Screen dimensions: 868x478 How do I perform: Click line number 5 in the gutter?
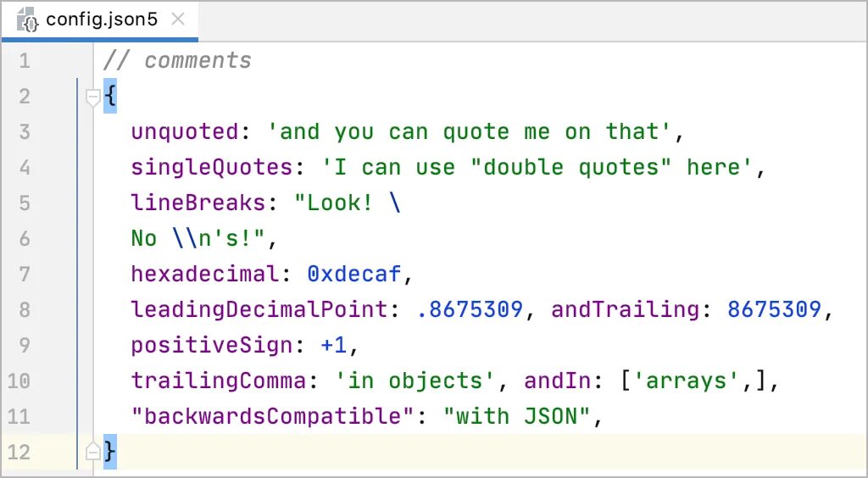[25, 203]
